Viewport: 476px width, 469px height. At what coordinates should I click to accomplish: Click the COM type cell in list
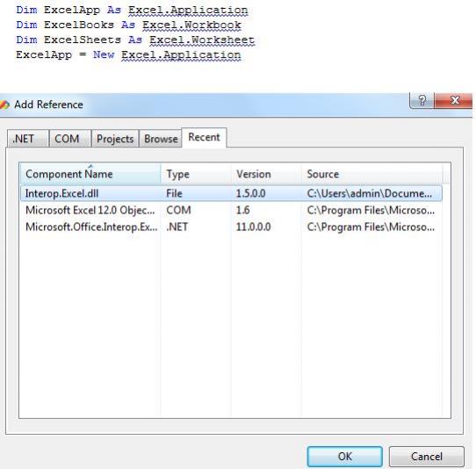pyautogui.click(x=178, y=210)
